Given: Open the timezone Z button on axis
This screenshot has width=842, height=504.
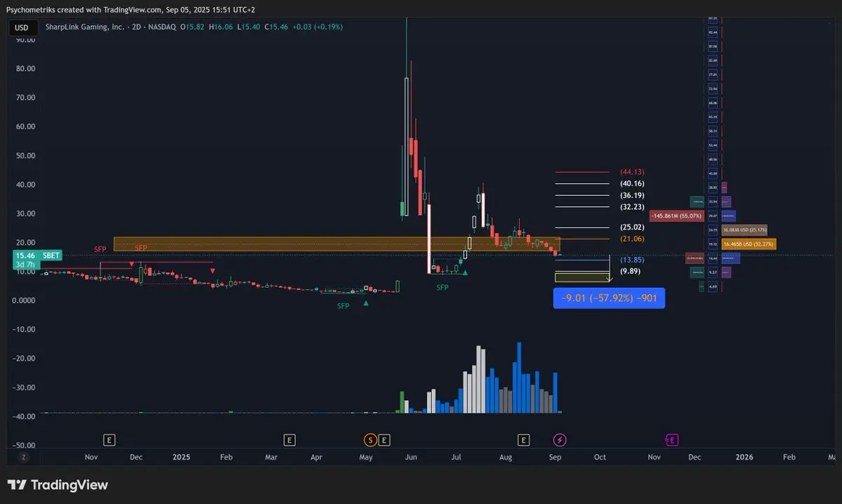Looking at the screenshot, I should point(24,457).
